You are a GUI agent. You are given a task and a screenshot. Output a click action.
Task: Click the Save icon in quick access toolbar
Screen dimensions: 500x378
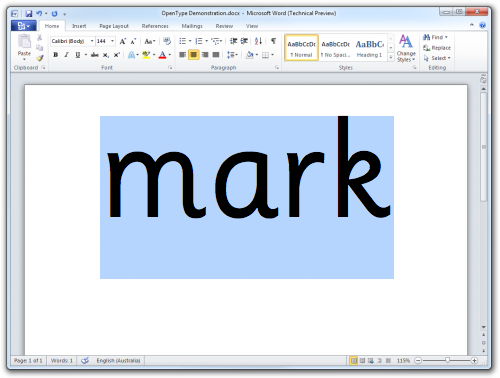(29, 14)
